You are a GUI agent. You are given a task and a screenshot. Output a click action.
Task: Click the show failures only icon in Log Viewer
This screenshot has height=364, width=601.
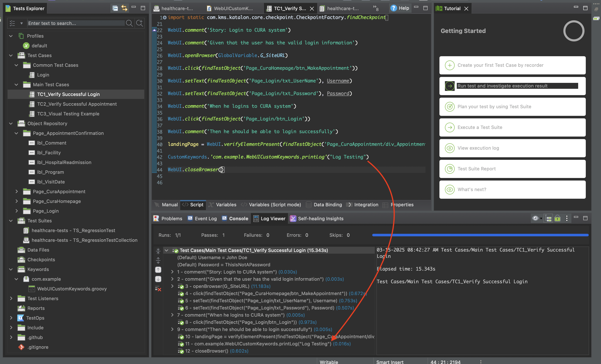click(158, 289)
